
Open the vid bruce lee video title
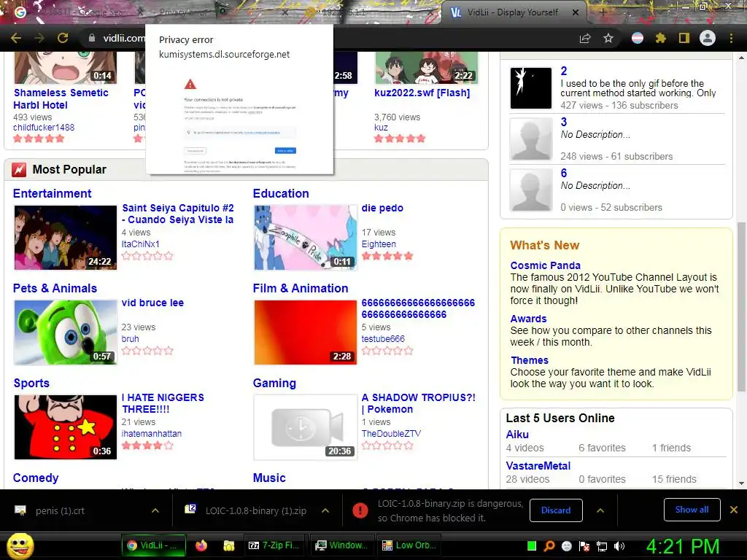pyautogui.click(x=152, y=303)
